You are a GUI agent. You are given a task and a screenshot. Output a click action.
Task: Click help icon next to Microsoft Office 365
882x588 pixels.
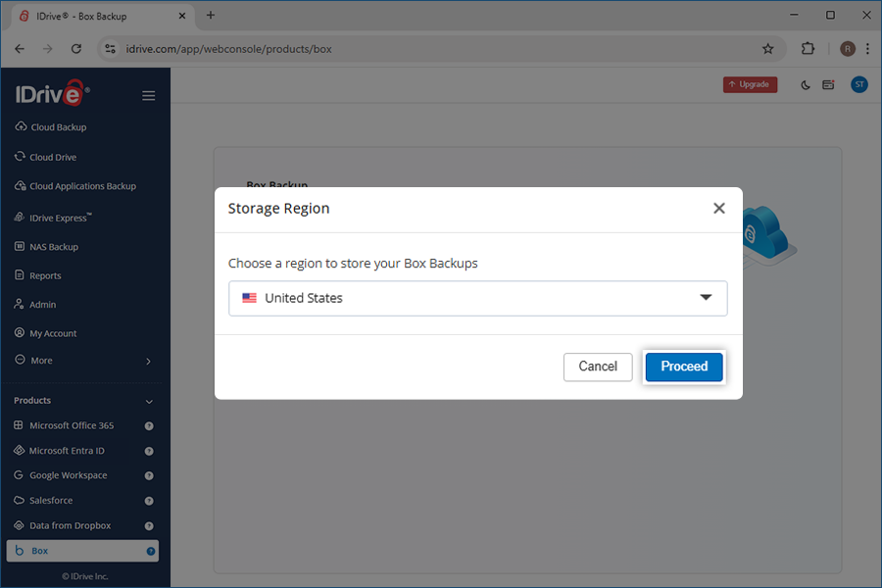149,426
